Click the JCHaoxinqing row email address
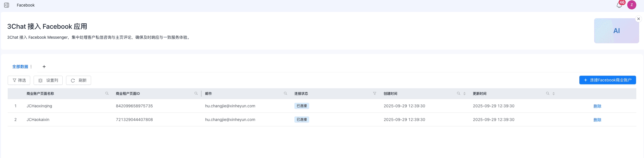 (x=230, y=106)
